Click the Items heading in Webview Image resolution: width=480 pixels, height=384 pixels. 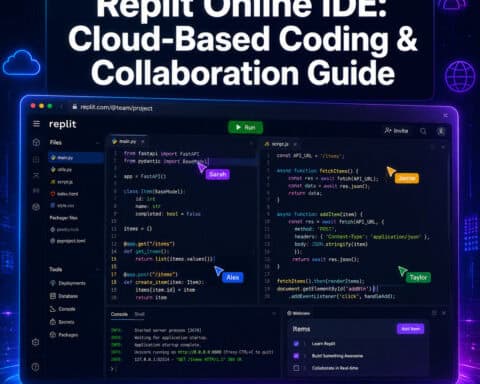click(301, 329)
